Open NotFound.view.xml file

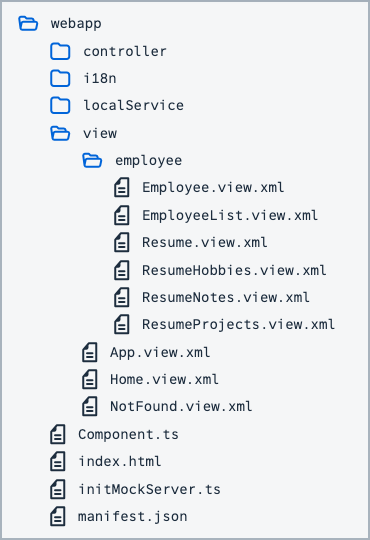click(181, 406)
